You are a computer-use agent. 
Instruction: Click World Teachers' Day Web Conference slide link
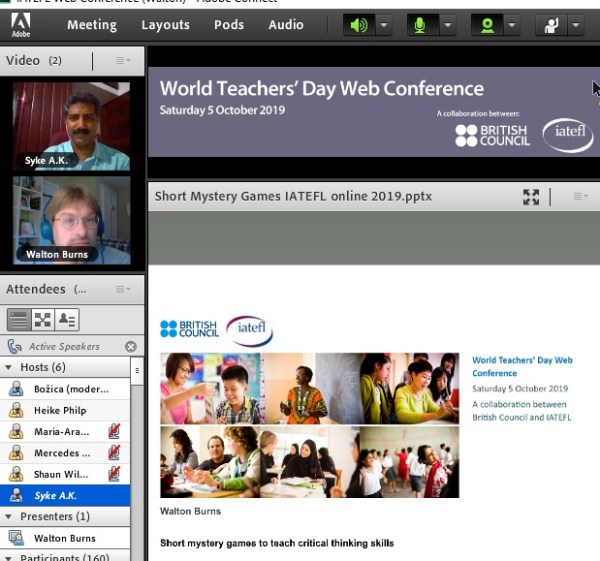point(522,367)
